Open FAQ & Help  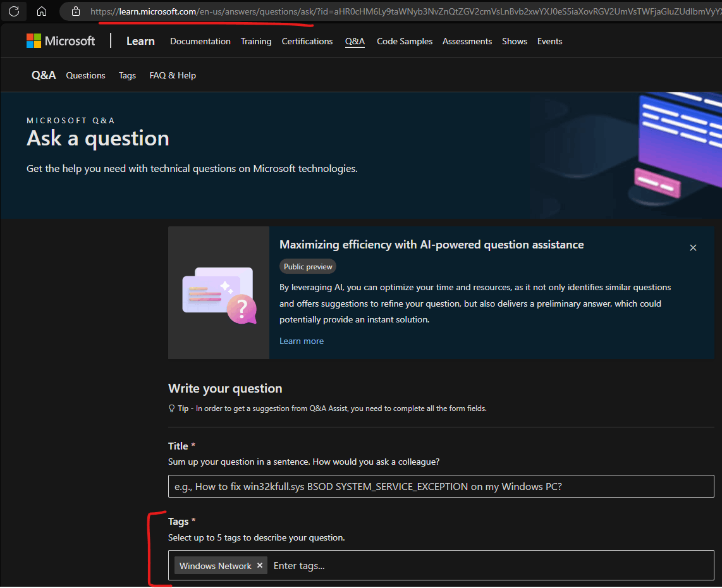pyautogui.click(x=173, y=75)
